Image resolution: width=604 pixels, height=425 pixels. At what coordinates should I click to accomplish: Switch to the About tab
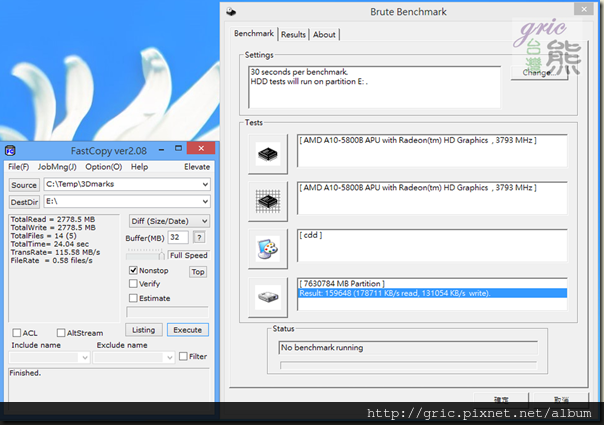pyautogui.click(x=324, y=35)
